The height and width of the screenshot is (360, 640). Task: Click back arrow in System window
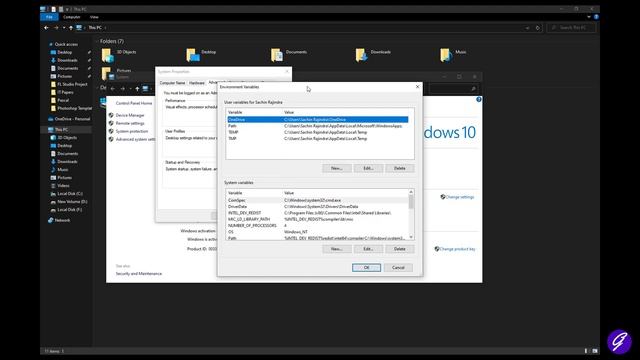[113, 89]
